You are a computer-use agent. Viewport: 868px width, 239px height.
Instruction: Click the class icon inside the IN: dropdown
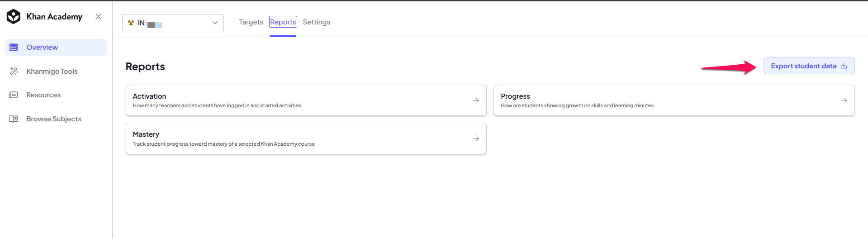pos(131,23)
